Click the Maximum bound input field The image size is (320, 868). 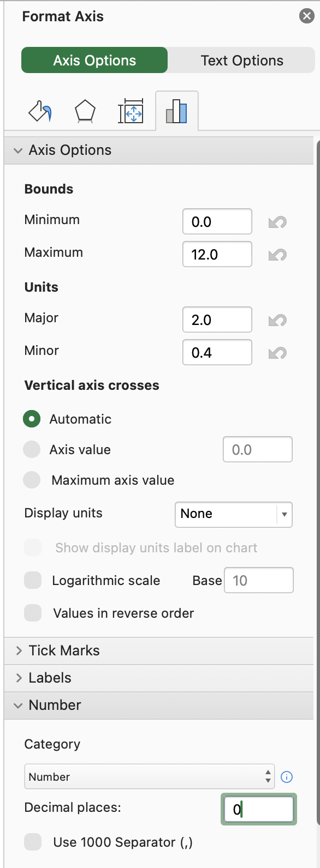217,254
